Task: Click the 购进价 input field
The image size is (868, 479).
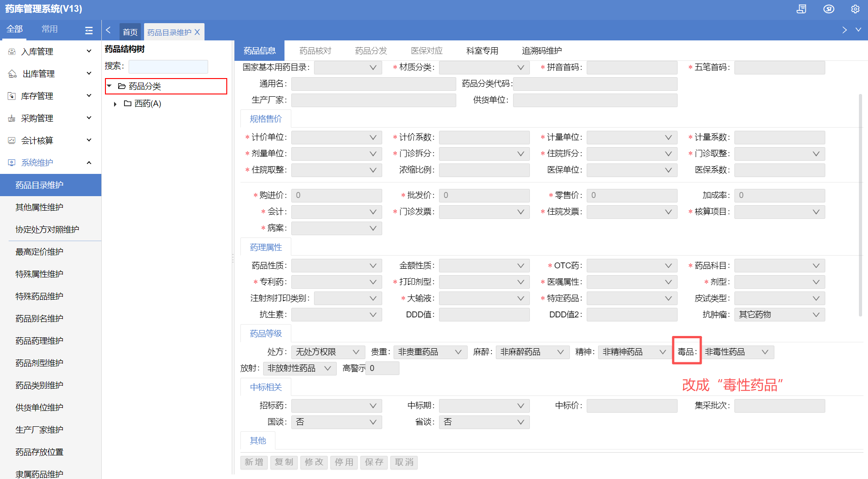Action: 337,196
